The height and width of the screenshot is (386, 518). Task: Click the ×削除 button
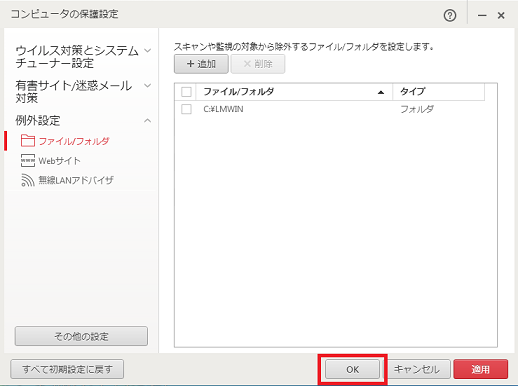(258, 64)
